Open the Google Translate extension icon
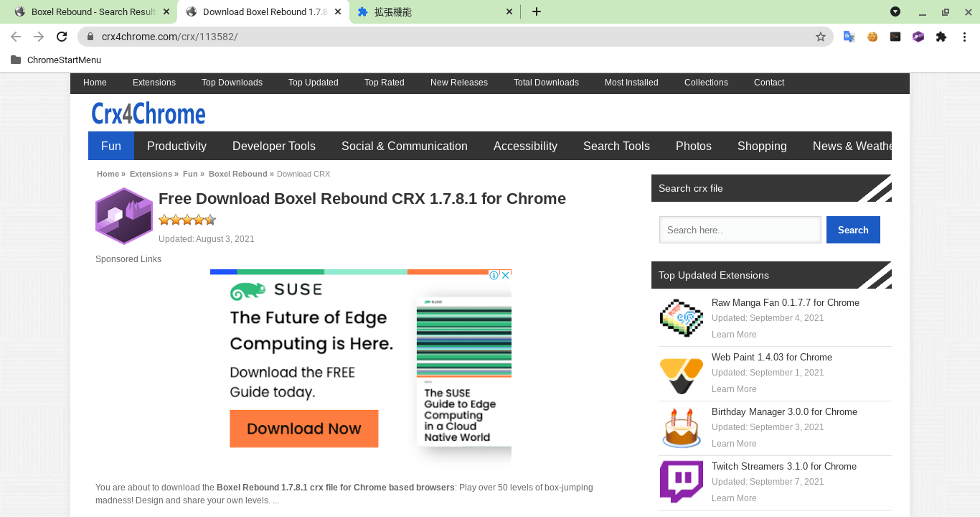Viewport: 980px width, 517px height. (849, 37)
